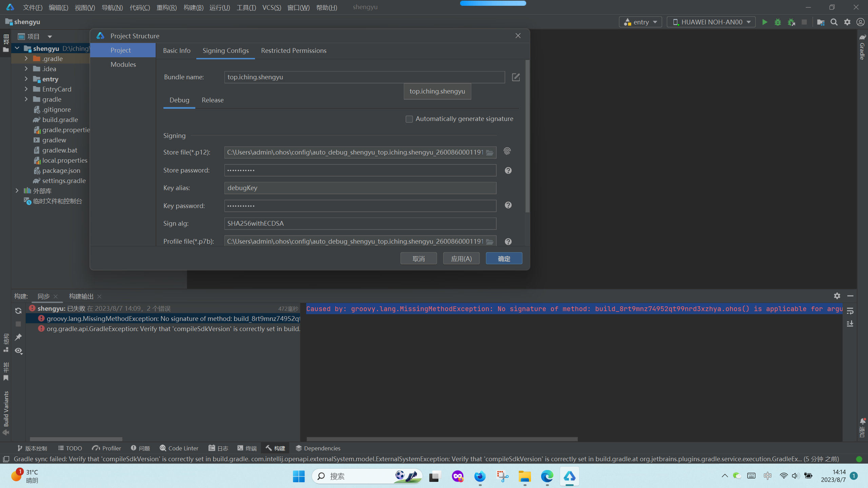Enable Automatically generate signature checkbox
Screen dimensions: 868x488
(x=409, y=119)
